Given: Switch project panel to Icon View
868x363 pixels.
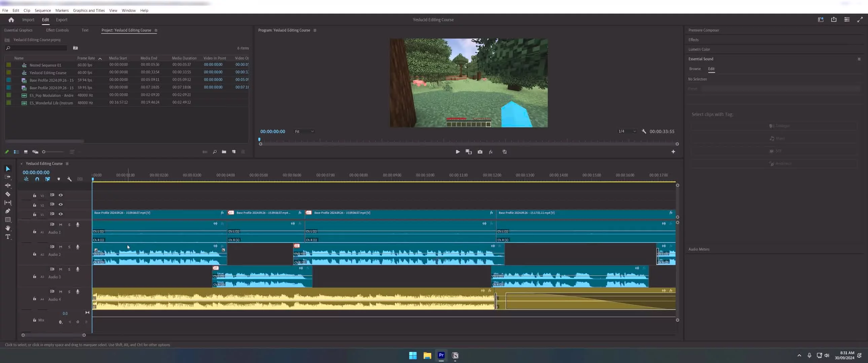Looking at the screenshot, I should tap(26, 152).
